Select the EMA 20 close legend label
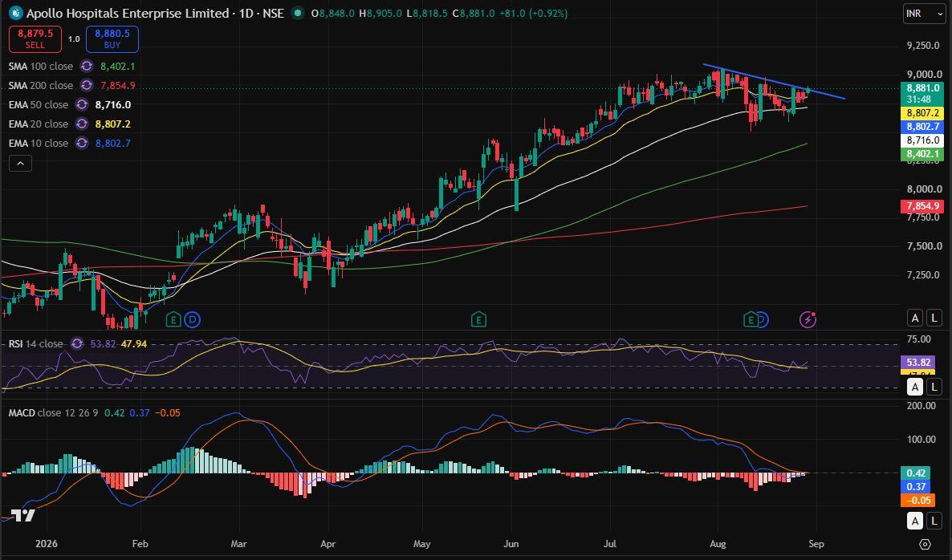 tap(39, 124)
